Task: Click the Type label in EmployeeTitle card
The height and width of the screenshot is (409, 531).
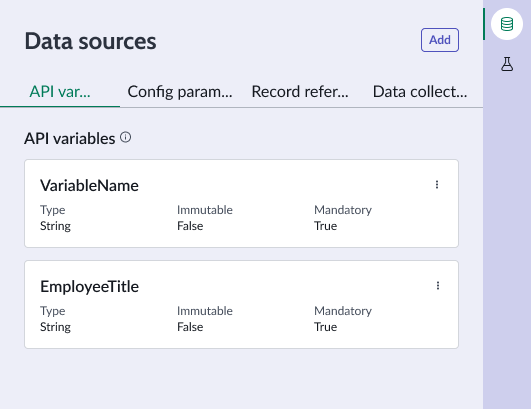Action: (52, 311)
